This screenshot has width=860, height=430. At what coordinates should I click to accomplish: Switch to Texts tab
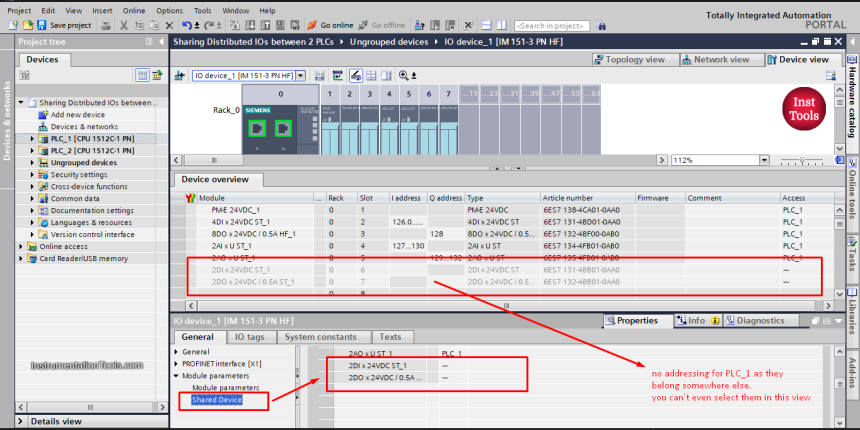click(x=390, y=337)
